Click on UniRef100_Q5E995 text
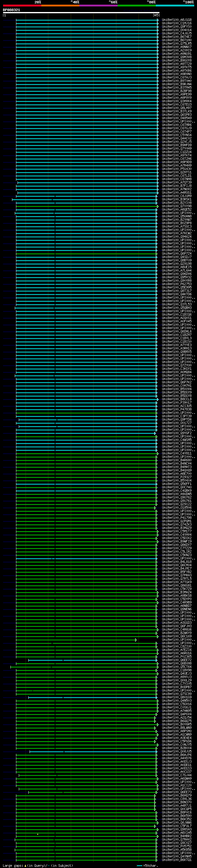 [177, 287]
